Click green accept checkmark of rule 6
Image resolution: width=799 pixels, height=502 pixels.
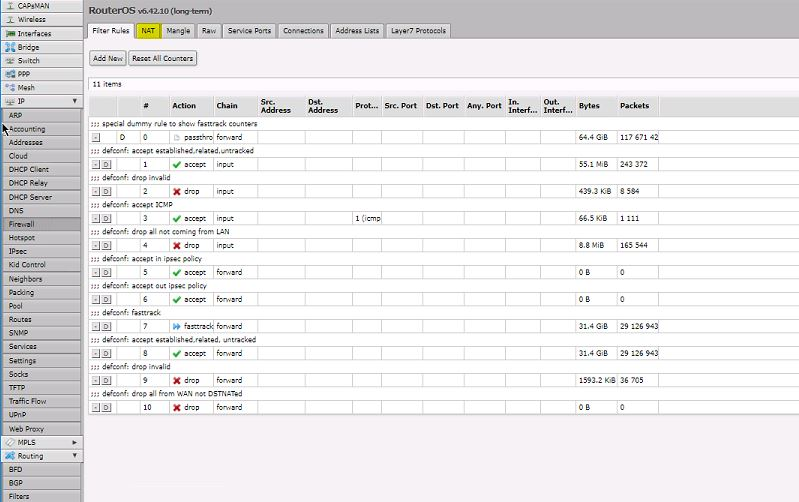click(x=177, y=300)
